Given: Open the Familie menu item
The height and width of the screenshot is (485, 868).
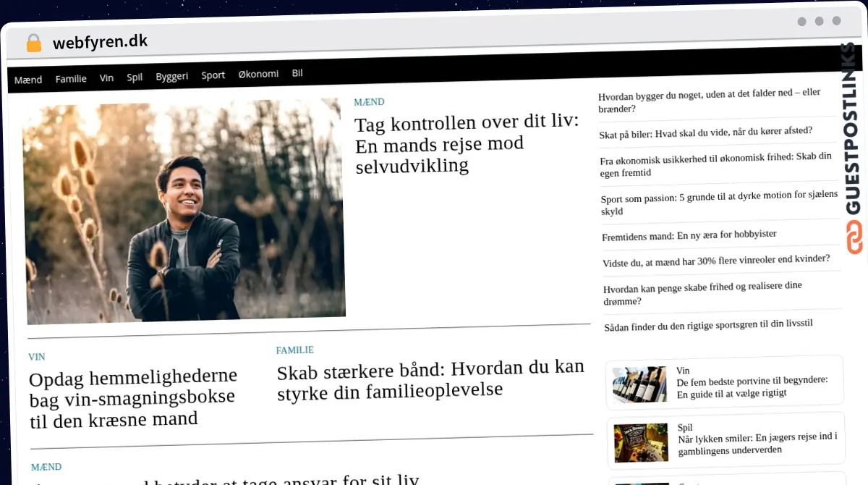Looking at the screenshot, I should [x=71, y=79].
